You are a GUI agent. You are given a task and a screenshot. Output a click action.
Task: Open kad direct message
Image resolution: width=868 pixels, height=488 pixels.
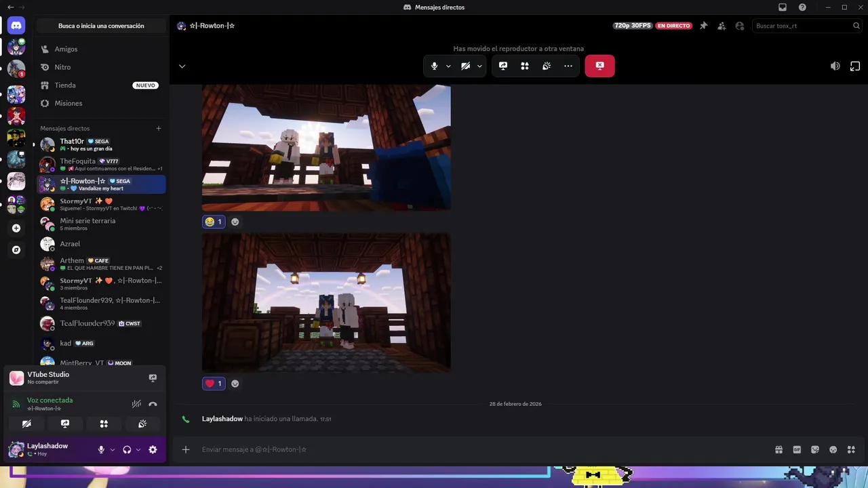[101, 343]
